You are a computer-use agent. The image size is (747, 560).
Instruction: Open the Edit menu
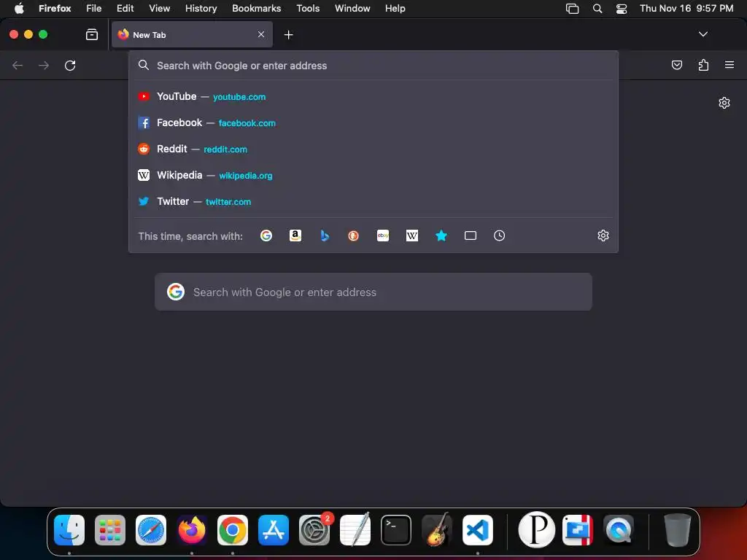click(125, 8)
